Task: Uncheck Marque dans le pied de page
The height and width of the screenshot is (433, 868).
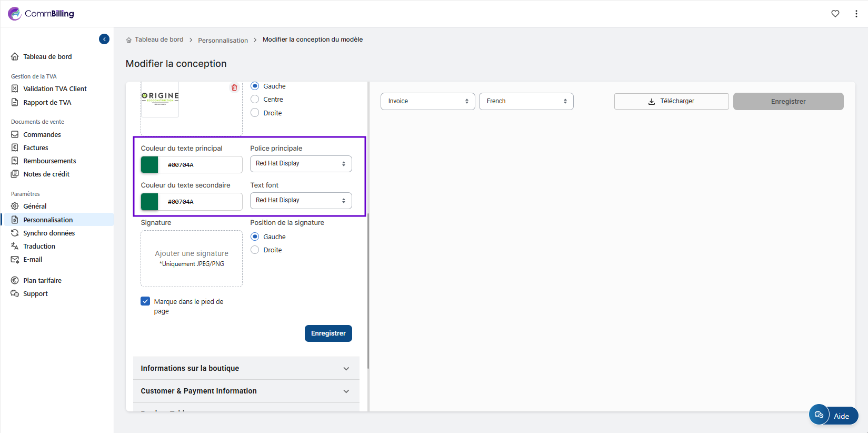Action: [x=146, y=301]
